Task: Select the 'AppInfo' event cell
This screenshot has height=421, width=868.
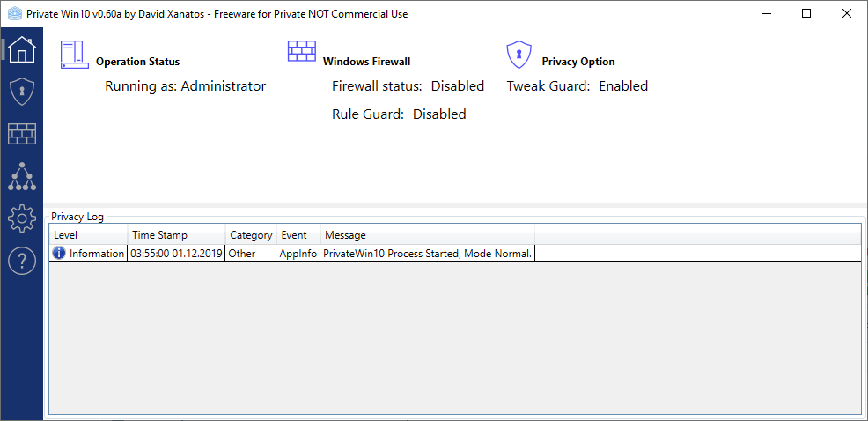Action: click(298, 254)
